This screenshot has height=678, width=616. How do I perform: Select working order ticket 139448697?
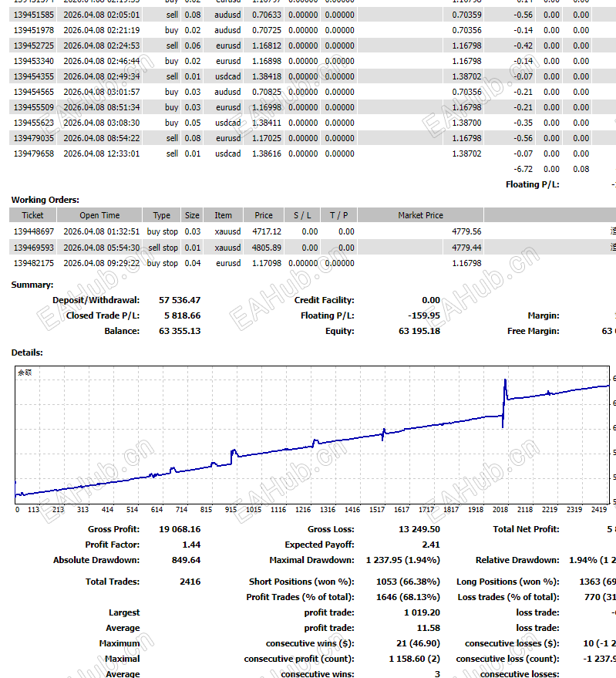click(34, 231)
